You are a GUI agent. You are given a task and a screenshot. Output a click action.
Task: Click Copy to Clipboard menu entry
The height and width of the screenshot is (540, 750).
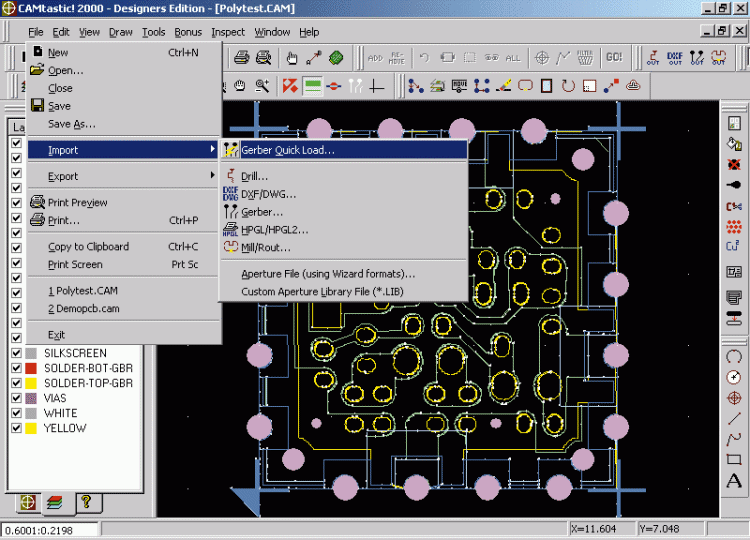(x=123, y=246)
